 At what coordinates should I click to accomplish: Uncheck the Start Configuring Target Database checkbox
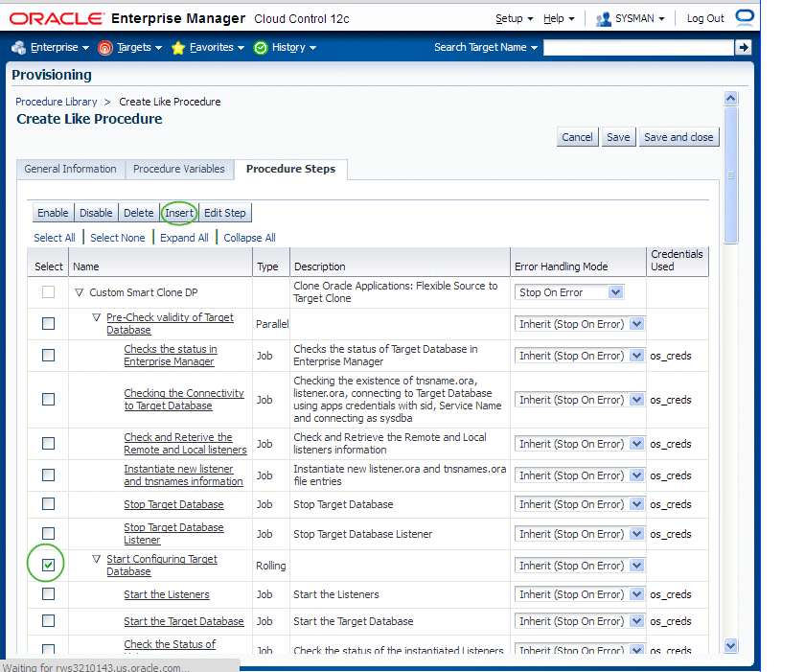[x=48, y=566]
